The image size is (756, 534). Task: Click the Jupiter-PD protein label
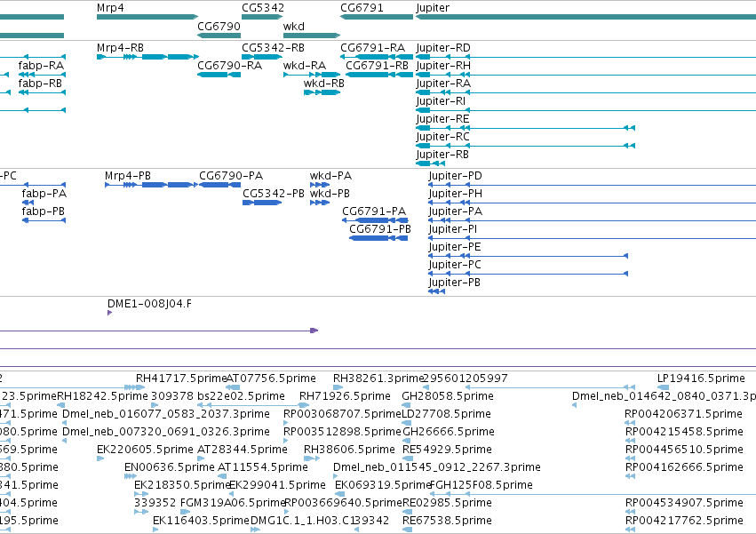(x=455, y=176)
